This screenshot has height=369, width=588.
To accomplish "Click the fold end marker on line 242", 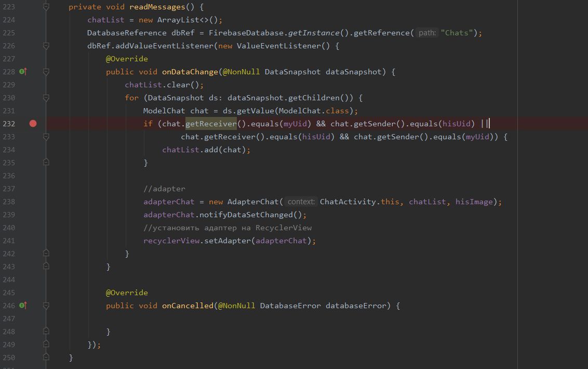I will click(46, 253).
